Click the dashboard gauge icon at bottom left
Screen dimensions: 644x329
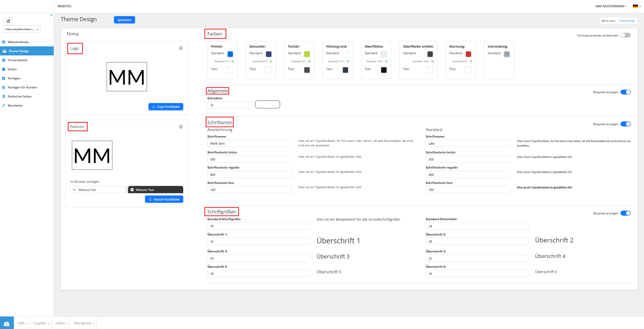[x=7, y=323]
